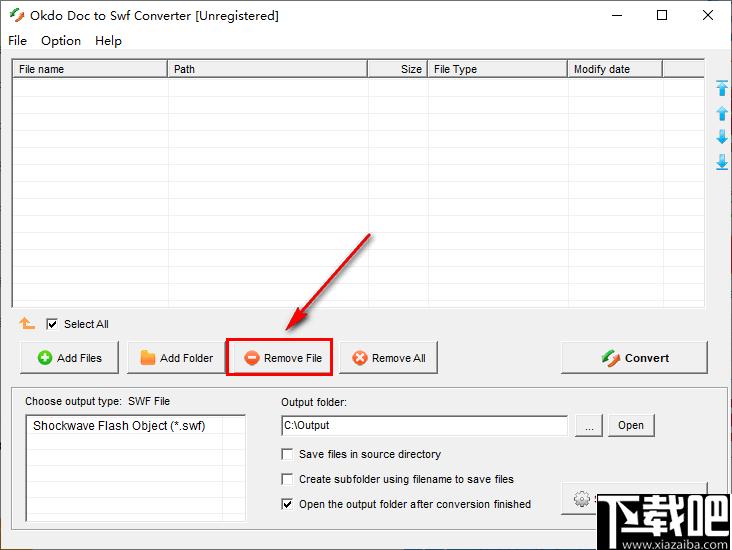Click the move-to-bottom arrow icon

tap(722, 162)
